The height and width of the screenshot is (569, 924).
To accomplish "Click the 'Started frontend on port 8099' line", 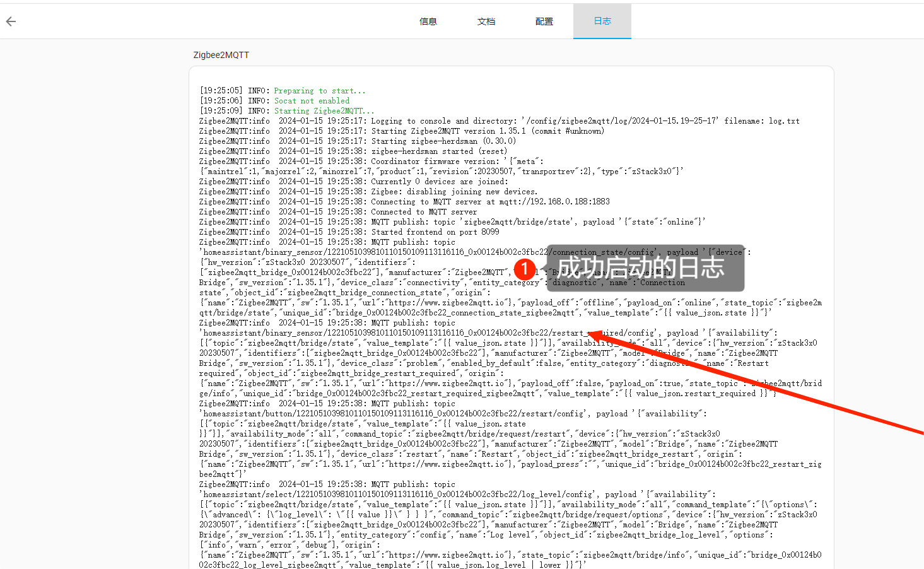I will (x=435, y=232).
